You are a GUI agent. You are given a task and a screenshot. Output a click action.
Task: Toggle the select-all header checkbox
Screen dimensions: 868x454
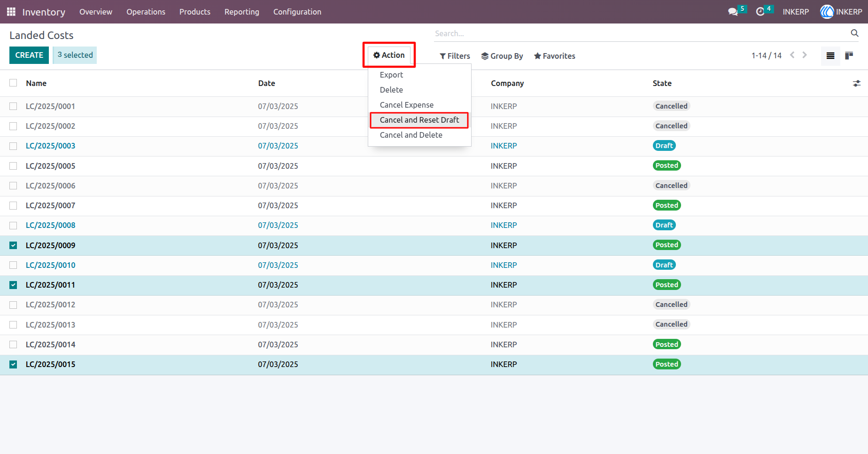coord(13,83)
